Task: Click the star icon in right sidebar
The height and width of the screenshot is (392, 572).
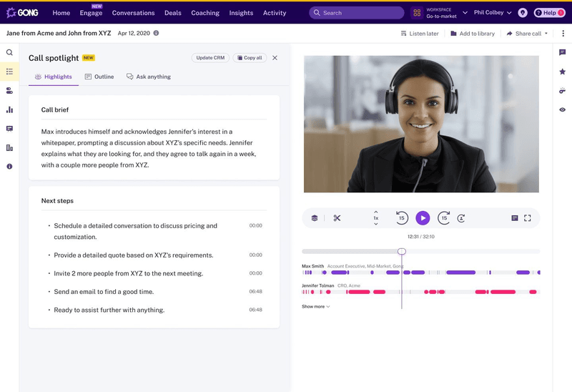Action: coord(562,72)
